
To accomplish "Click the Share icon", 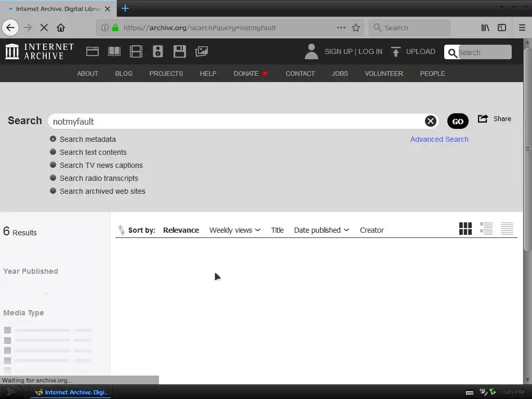I will (483, 118).
